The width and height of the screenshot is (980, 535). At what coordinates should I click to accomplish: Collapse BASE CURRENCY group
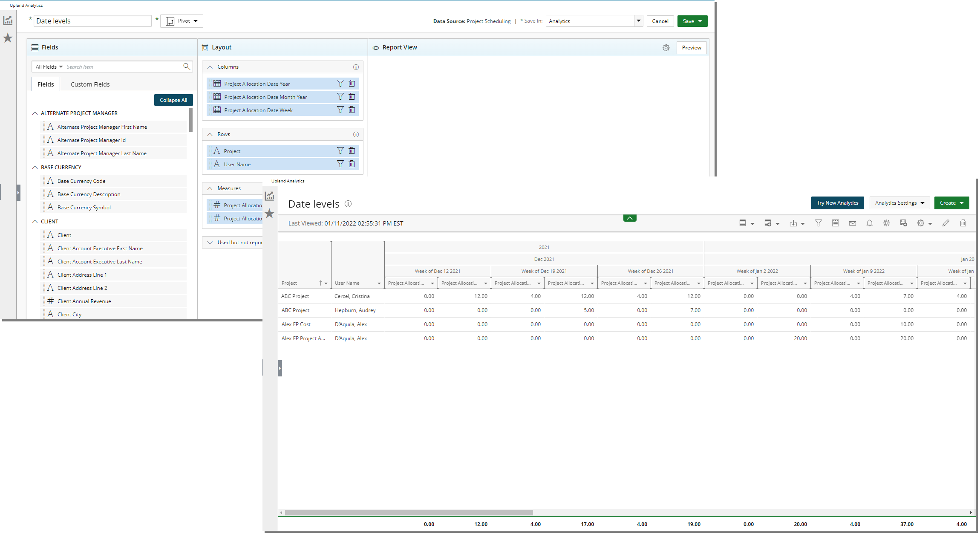pyautogui.click(x=35, y=168)
